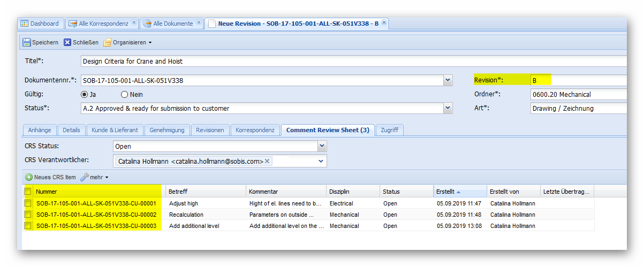The width and height of the screenshot is (644, 267).
Task: Close the Alle Korrespondenz tab
Action: point(134,23)
